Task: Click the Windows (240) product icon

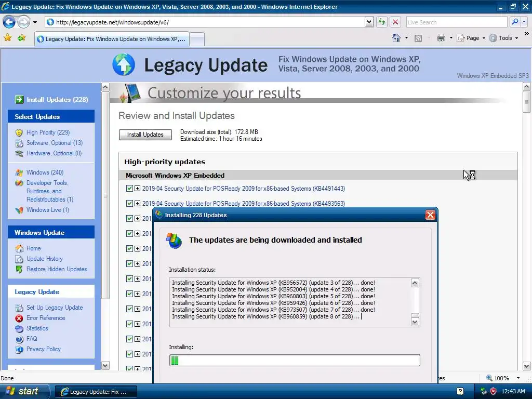Action: (x=19, y=172)
